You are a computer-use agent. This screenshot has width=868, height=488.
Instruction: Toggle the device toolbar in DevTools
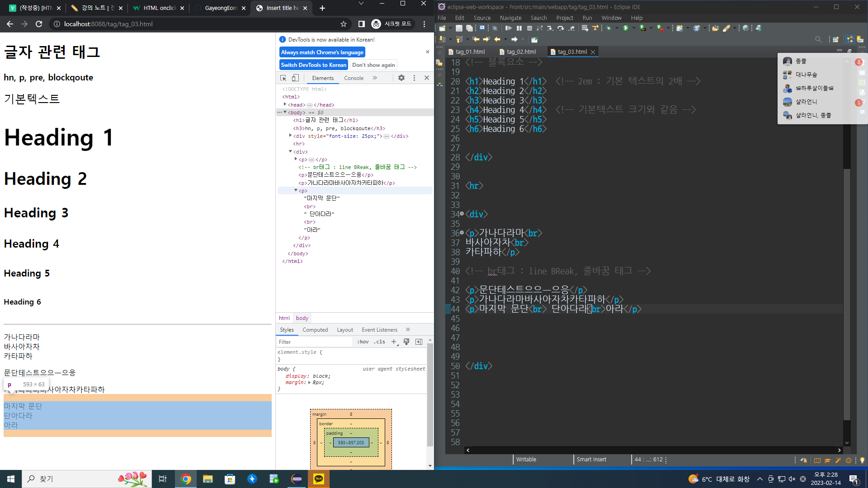295,78
